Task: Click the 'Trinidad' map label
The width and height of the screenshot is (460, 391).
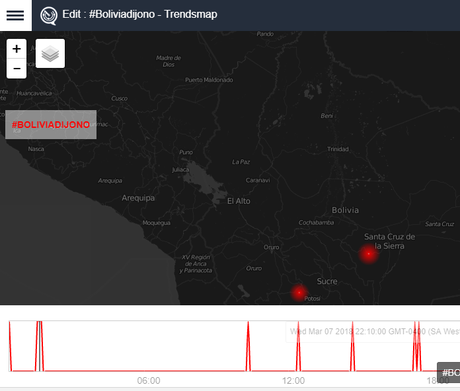Action: pyautogui.click(x=338, y=149)
